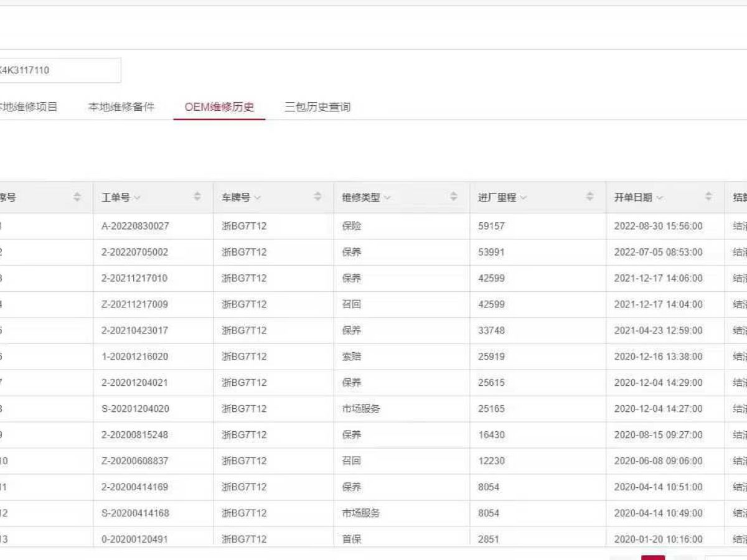
Task: Select work order 0-20200120491
Action: (x=134, y=539)
